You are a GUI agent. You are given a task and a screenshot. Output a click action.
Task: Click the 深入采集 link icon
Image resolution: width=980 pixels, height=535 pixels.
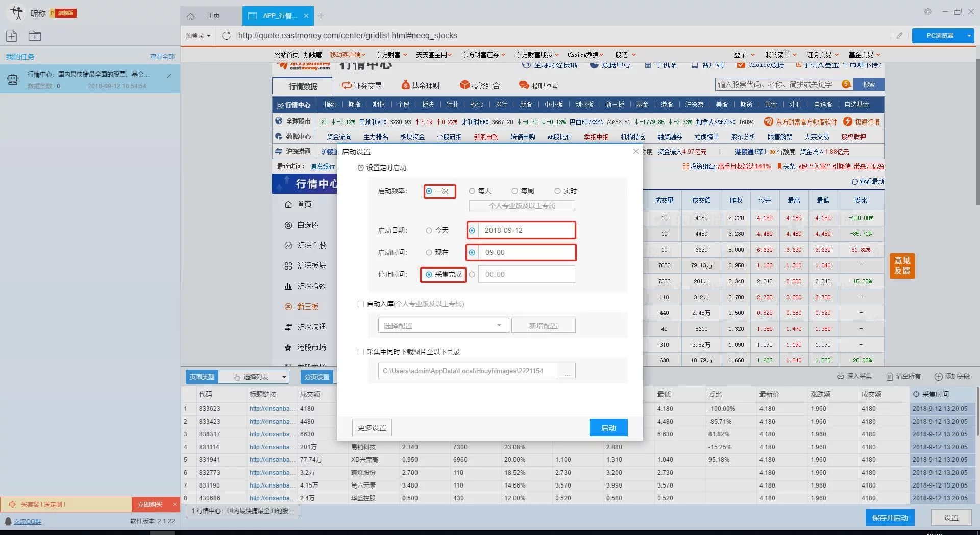pyautogui.click(x=840, y=376)
